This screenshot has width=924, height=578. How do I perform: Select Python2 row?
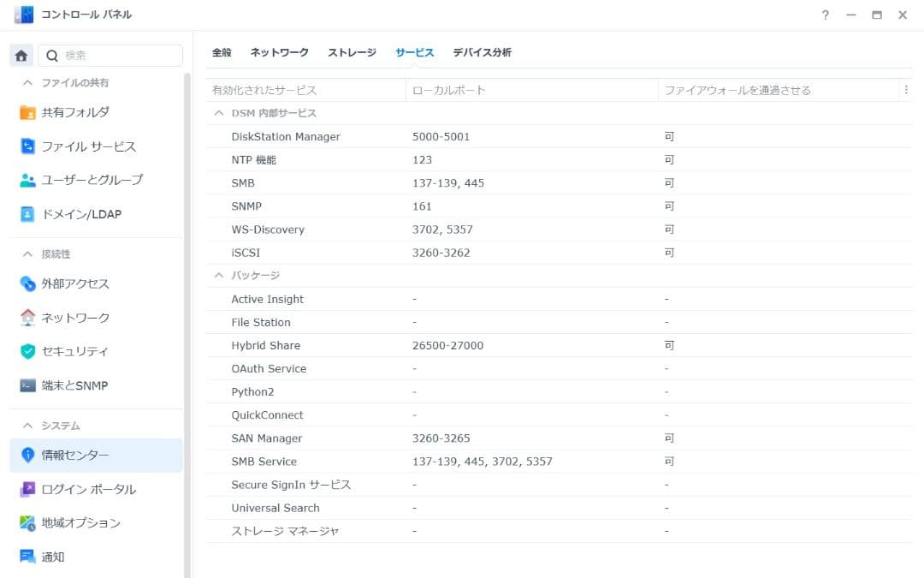coord(559,391)
